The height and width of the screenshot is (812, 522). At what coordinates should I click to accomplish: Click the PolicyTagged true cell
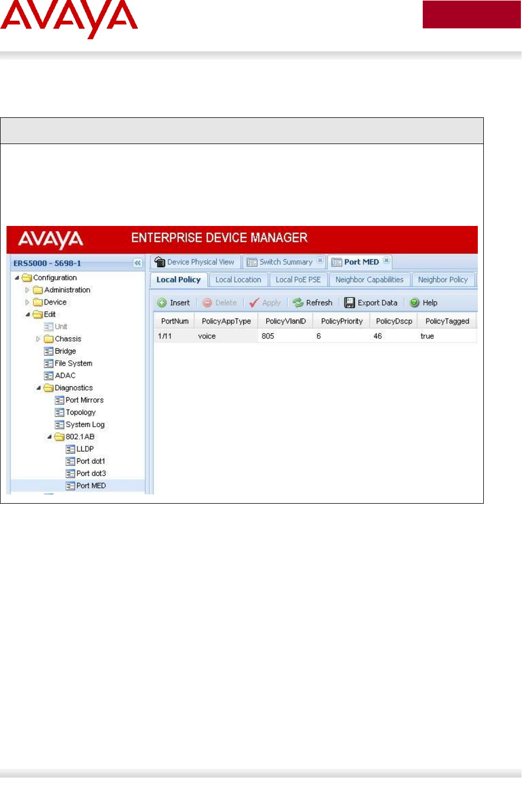pos(447,336)
